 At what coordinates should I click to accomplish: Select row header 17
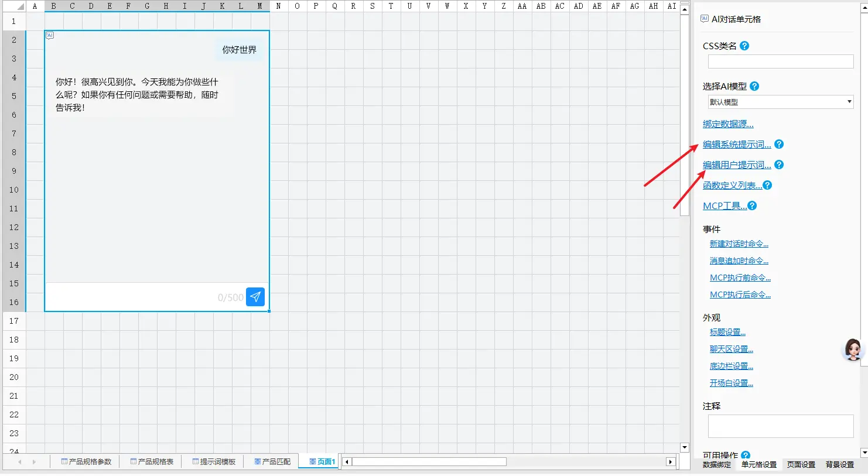point(14,321)
